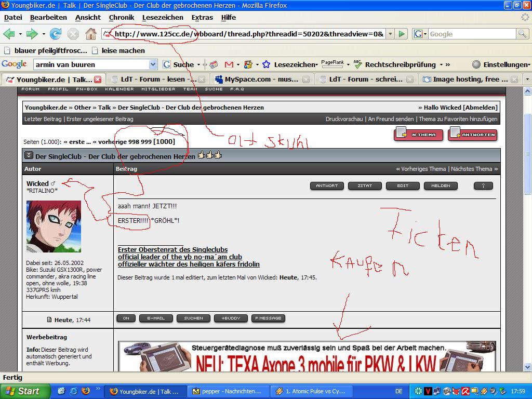The image size is (532, 399).
Task: Switch to the LdT - Forum - lesen tab
Action: (x=158, y=79)
